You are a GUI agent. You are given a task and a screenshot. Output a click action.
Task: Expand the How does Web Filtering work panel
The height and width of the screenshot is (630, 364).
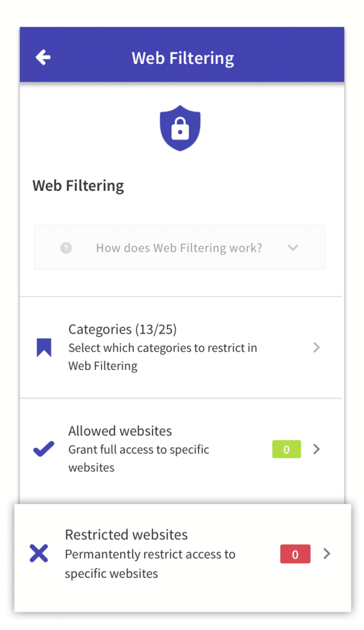pyautogui.click(x=179, y=247)
